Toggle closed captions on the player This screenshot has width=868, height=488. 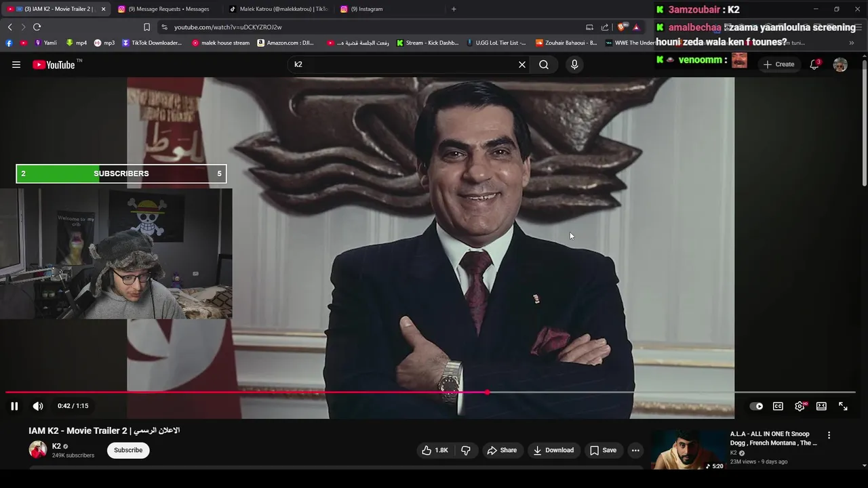(x=778, y=406)
